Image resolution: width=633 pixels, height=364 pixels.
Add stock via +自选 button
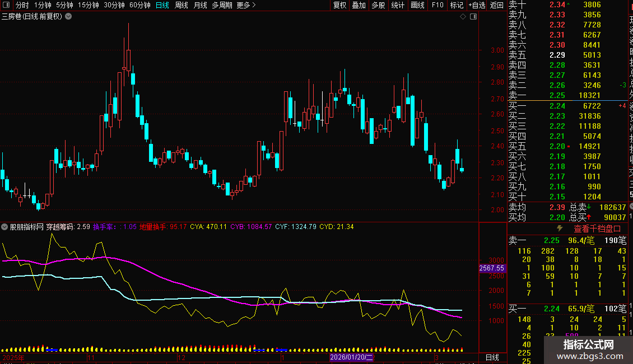[x=476, y=5]
